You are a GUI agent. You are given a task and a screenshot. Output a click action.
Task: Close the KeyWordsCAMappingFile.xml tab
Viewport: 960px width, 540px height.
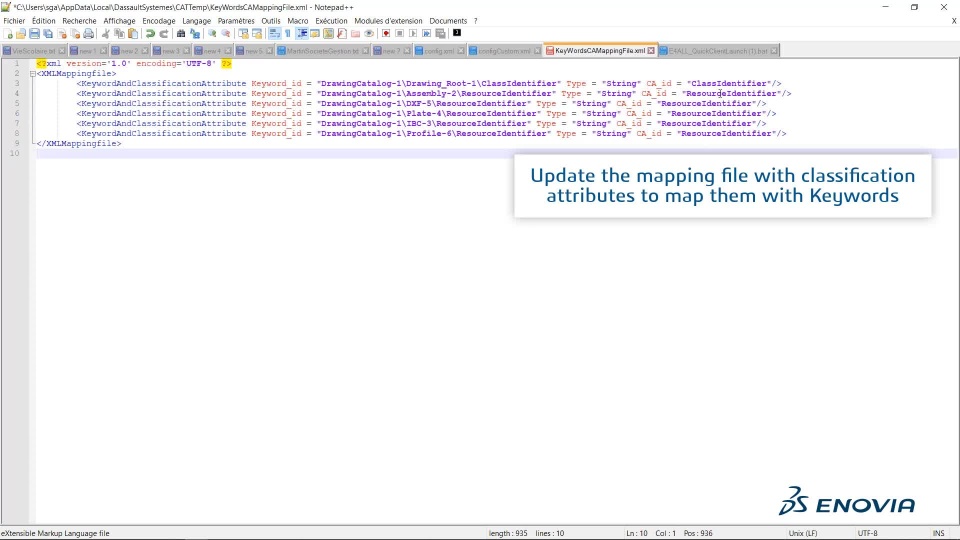click(x=651, y=51)
